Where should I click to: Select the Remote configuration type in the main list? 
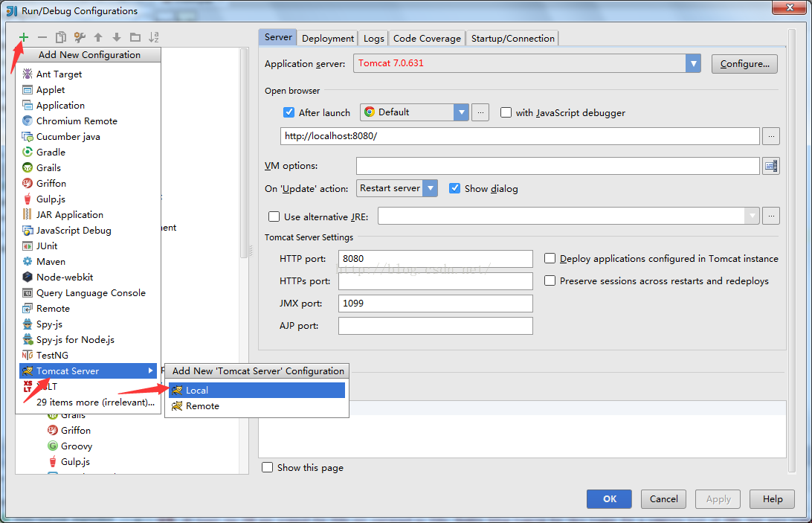88,309
